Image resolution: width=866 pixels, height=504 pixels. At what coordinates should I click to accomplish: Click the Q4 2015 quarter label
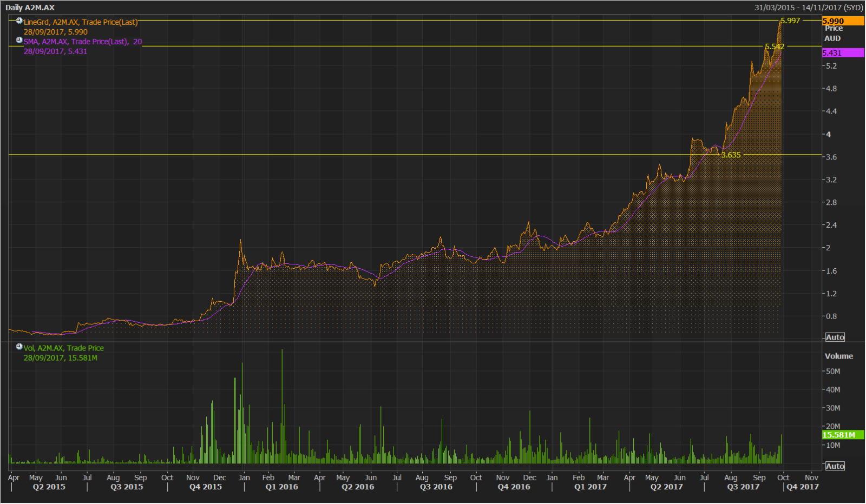[x=206, y=487]
